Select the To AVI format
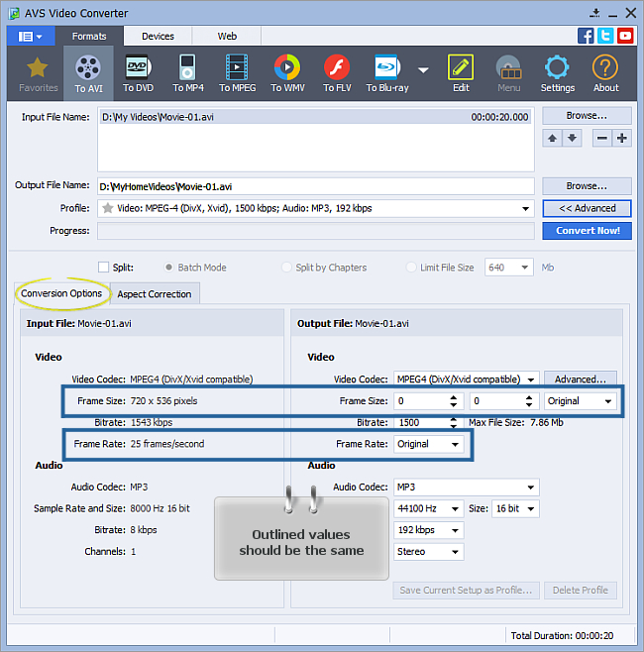The image size is (644, 652). pos(88,74)
